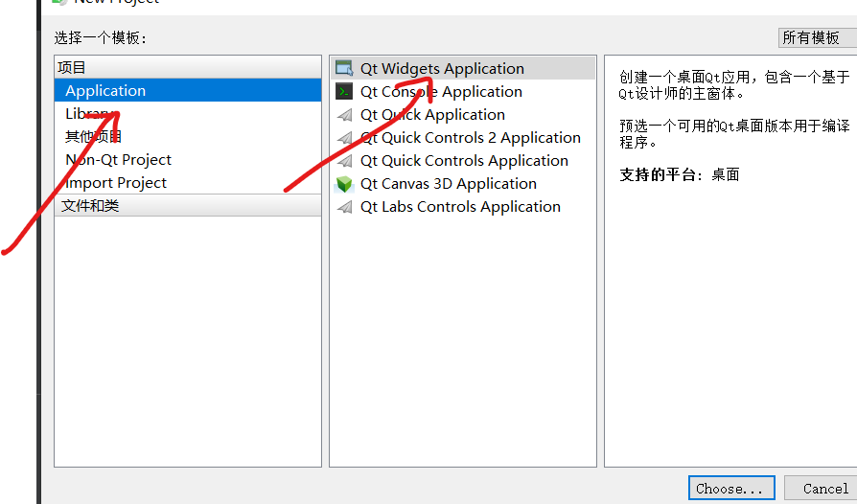Screen dimensions: 857x504
Task: Click the 选择一个模板 label
Action: tap(101, 37)
